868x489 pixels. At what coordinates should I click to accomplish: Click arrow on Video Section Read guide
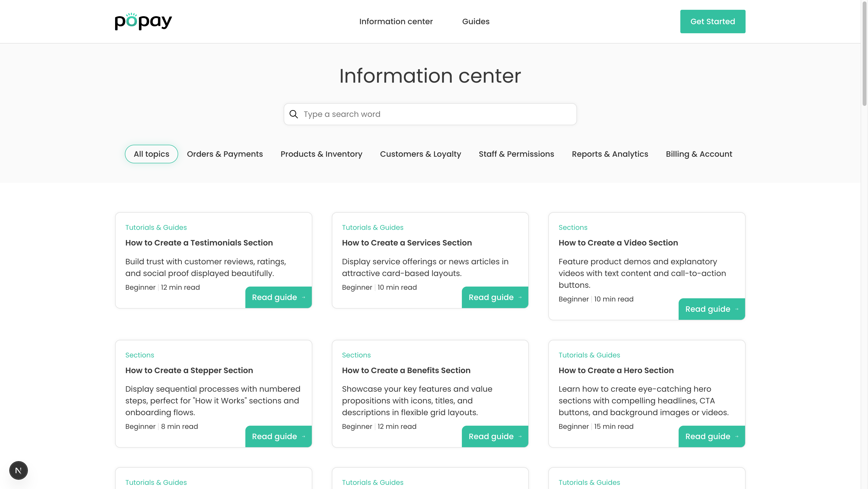(737, 309)
